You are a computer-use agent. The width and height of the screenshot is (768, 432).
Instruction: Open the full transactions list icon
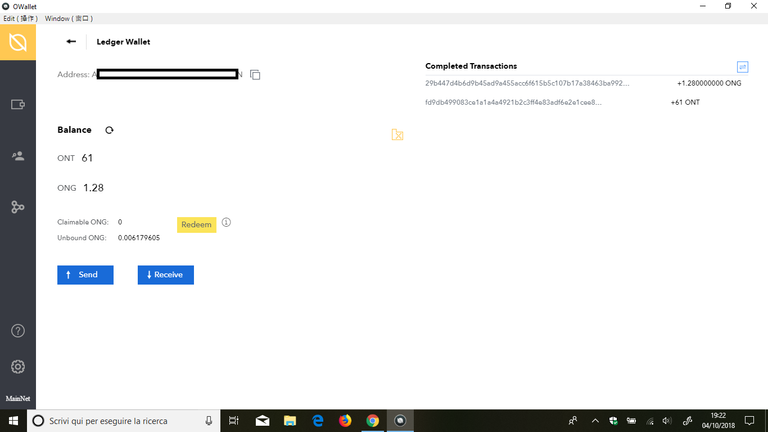point(743,67)
